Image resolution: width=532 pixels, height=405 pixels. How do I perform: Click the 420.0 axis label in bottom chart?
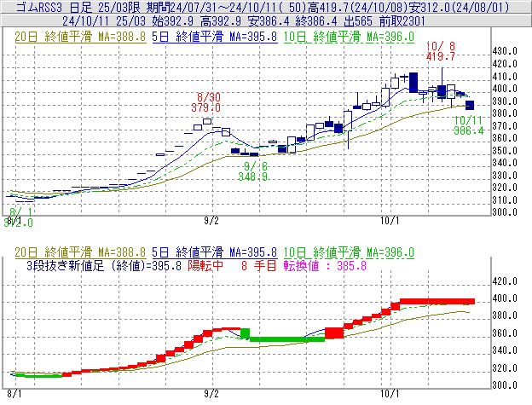pos(505,281)
